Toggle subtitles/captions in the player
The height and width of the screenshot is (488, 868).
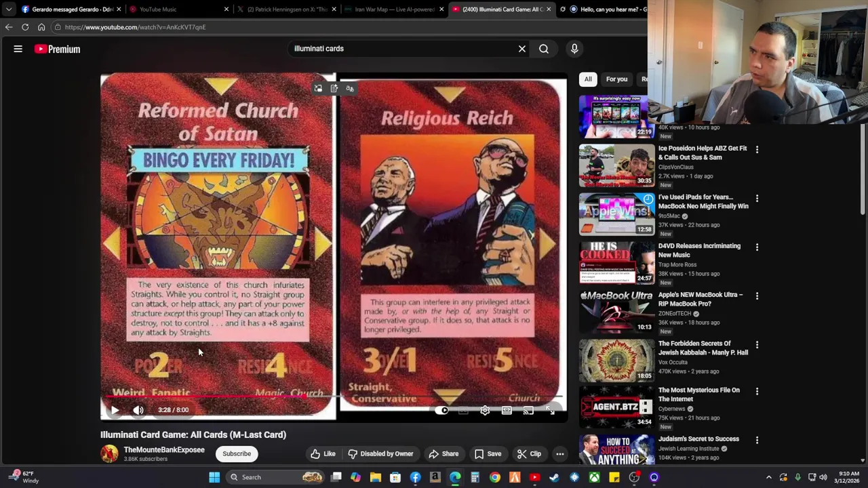point(464,410)
